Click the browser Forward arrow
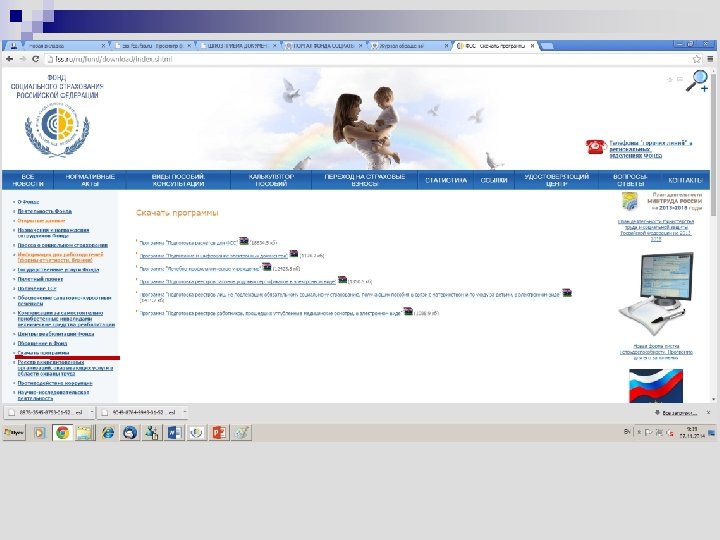 (x=22, y=59)
